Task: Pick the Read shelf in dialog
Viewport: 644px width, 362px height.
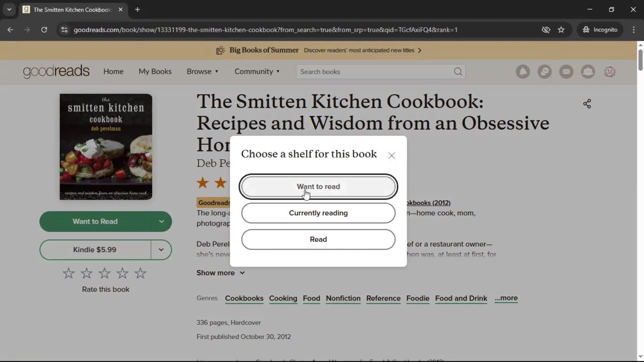Action: (x=318, y=239)
